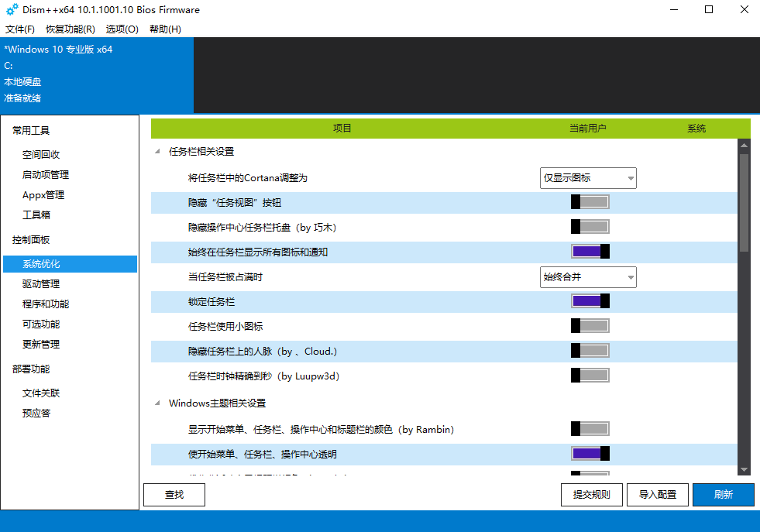Open 程序和功能 programs panel
This screenshot has height=532, width=760.
pos(49,304)
